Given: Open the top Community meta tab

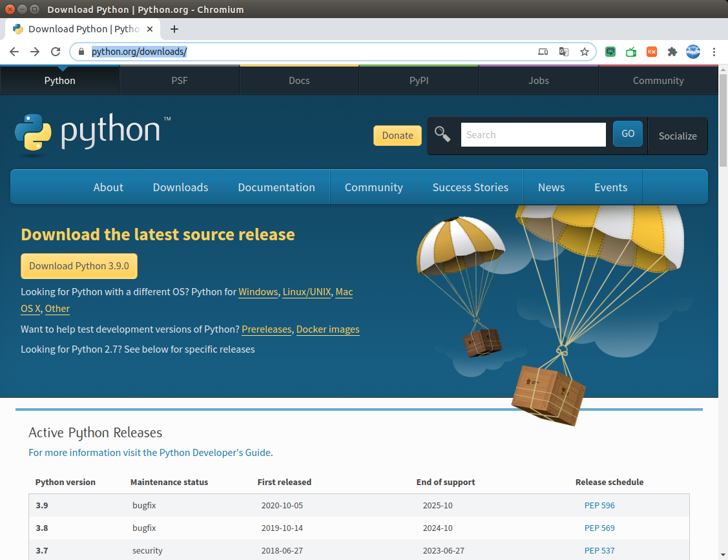Looking at the screenshot, I should (x=658, y=80).
